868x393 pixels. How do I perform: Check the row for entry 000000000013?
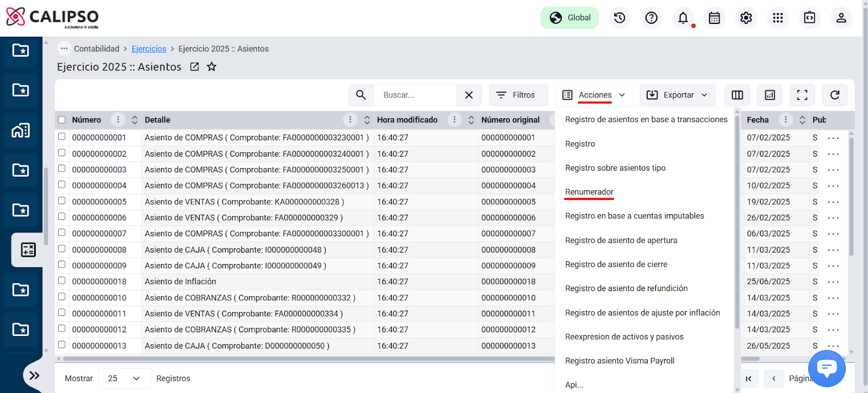[x=62, y=345]
